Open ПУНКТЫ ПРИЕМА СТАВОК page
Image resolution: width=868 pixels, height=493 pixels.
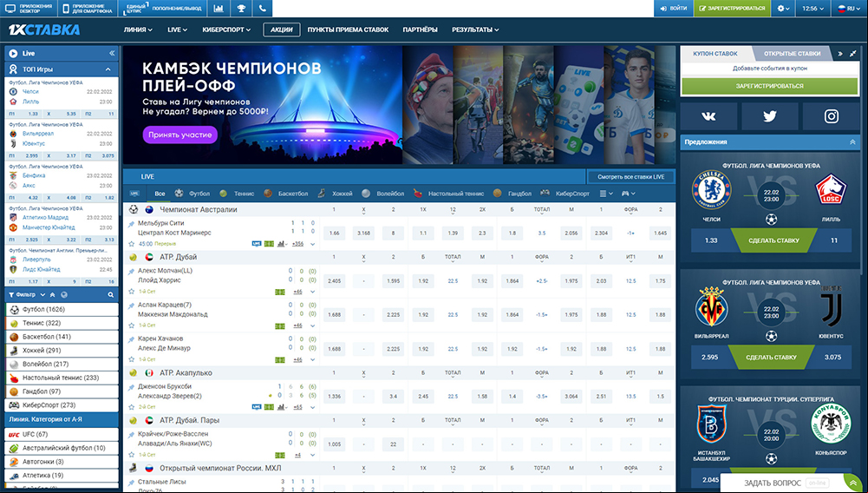click(x=349, y=30)
